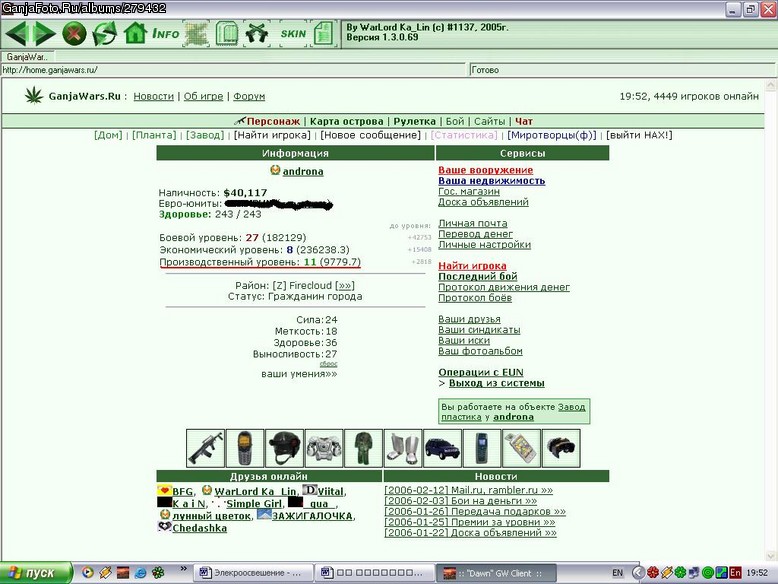778x584 pixels.
Task: Open Операции с EUN link
Action: [480, 372]
